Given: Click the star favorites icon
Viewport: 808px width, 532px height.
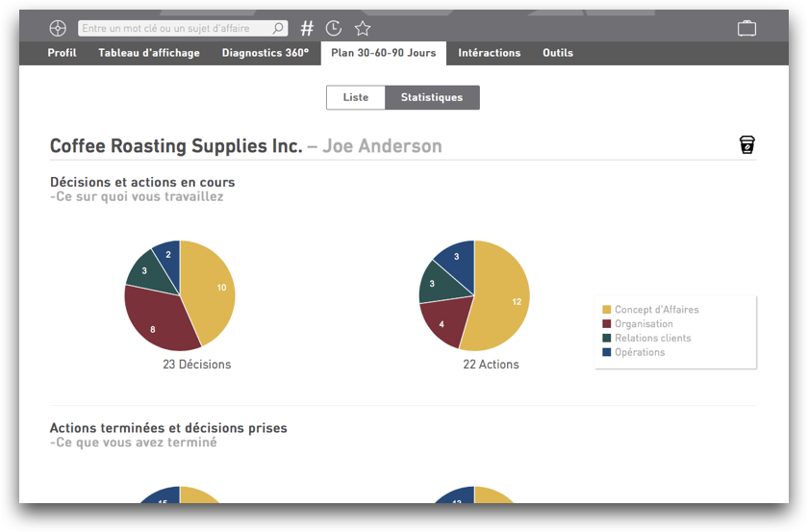Looking at the screenshot, I should pyautogui.click(x=363, y=28).
